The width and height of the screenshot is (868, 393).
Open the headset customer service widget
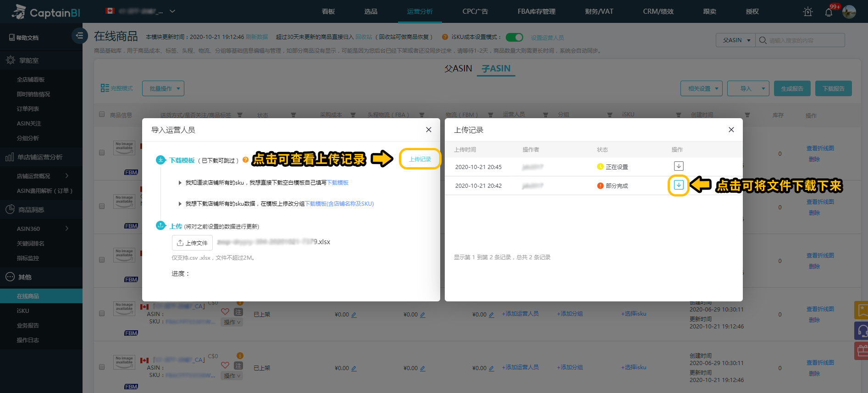[x=861, y=330]
